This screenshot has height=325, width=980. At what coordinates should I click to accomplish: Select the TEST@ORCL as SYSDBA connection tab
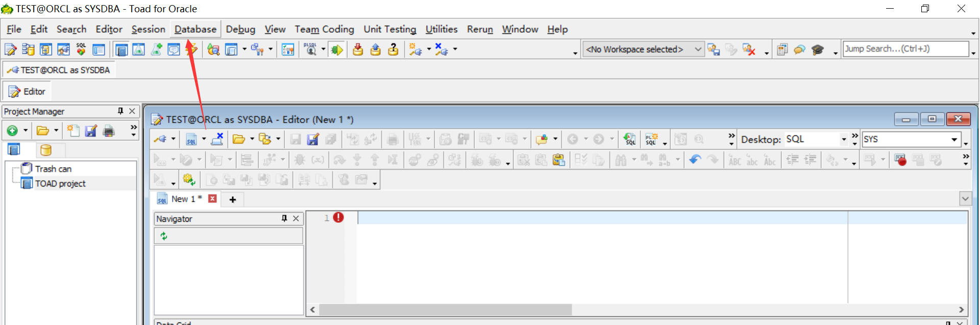click(x=59, y=70)
